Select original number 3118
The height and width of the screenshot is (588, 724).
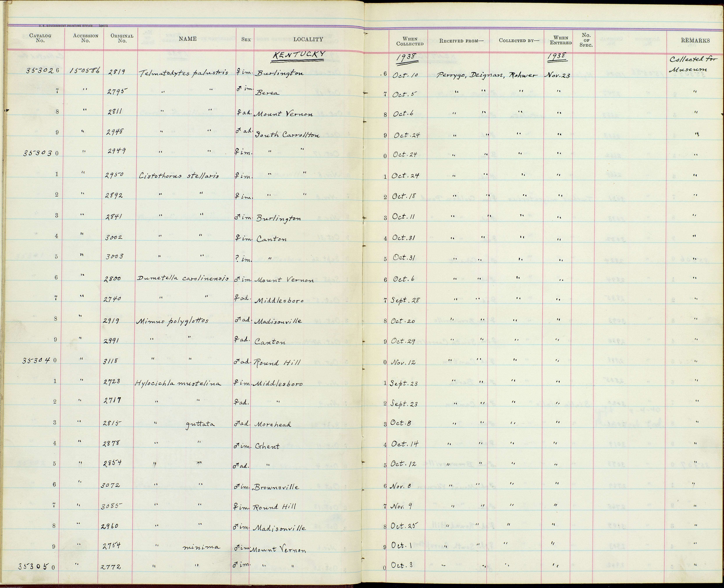[110, 361]
